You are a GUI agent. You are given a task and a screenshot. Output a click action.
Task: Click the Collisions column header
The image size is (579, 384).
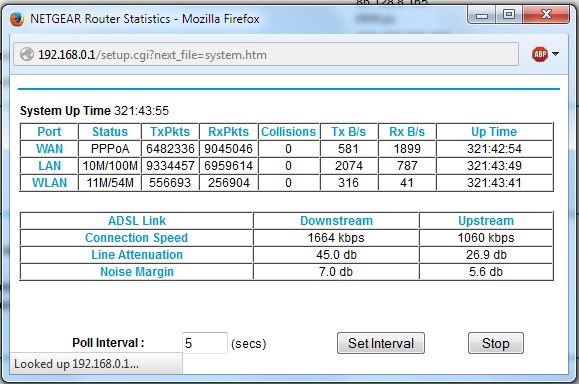(x=288, y=132)
